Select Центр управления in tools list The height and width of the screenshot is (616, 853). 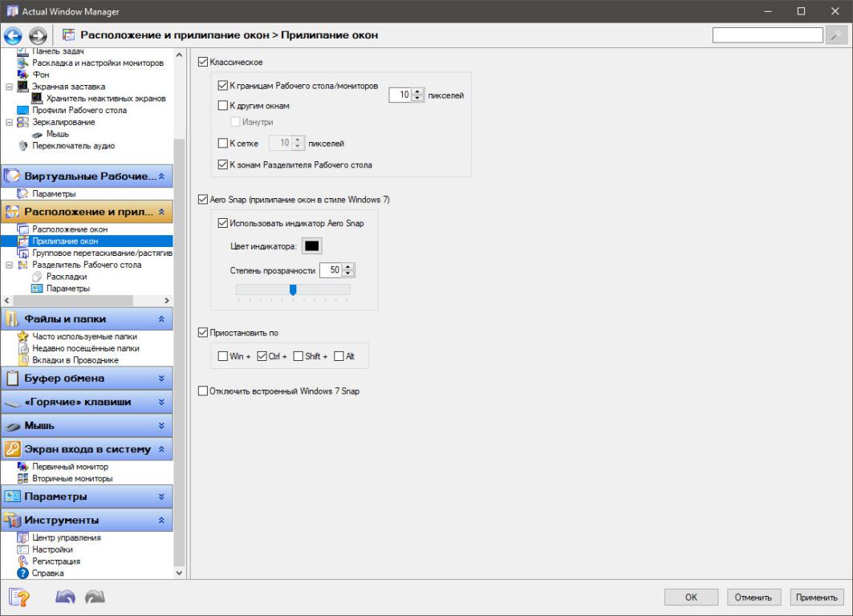(66, 537)
